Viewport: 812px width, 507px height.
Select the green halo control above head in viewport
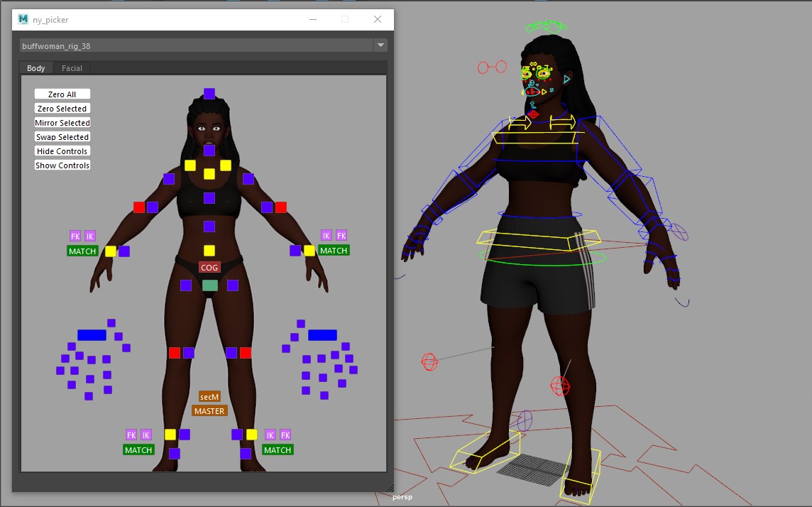pos(547,26)
